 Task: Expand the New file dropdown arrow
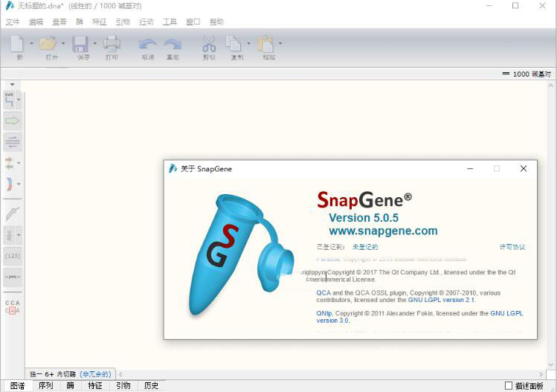pos(31,43)
